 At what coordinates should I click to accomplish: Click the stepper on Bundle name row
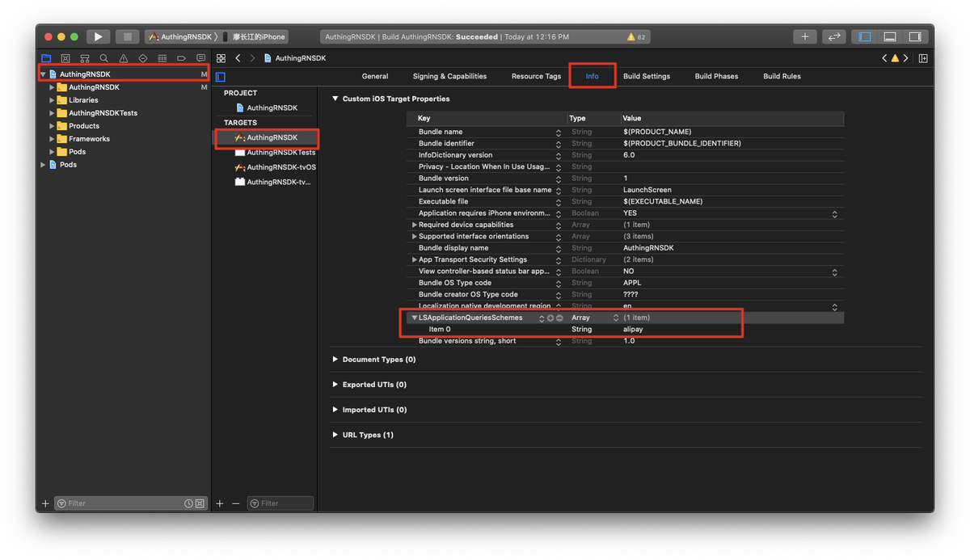tap(558, 133)
